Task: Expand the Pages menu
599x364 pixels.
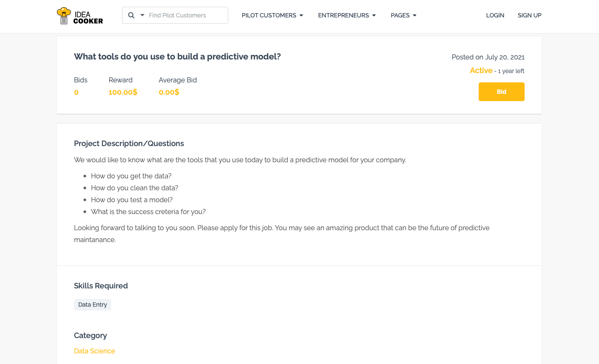Action: pos(400,15)
